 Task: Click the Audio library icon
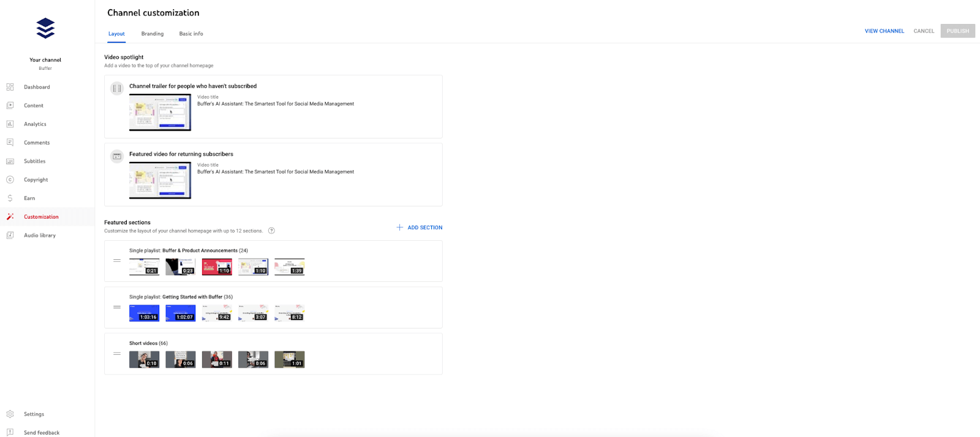pyautogui.click(x=10, y=235)
